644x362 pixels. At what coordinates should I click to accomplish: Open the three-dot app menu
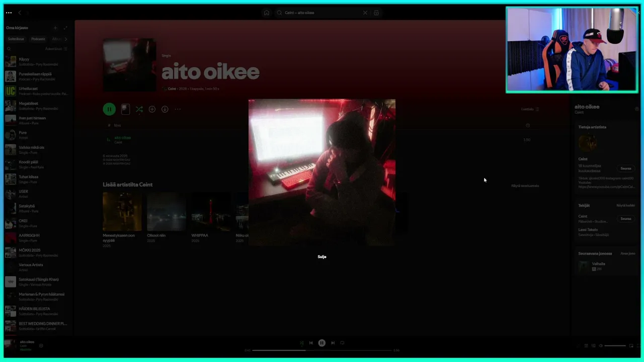click(9, 13)
